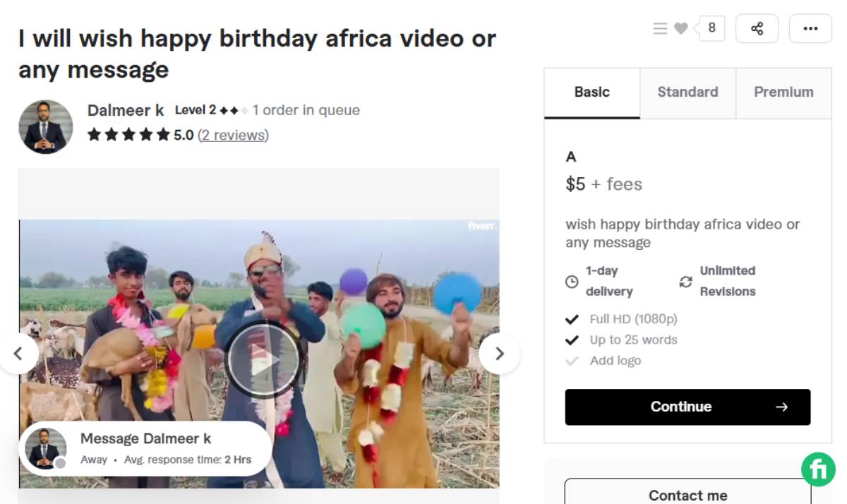Play the gig preview video
Image resolution: width=847 pixels, height=504 pixels.
263,359
